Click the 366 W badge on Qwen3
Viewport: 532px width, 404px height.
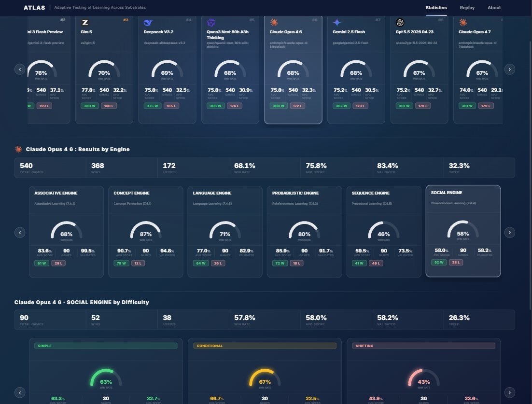pos(215,106)
